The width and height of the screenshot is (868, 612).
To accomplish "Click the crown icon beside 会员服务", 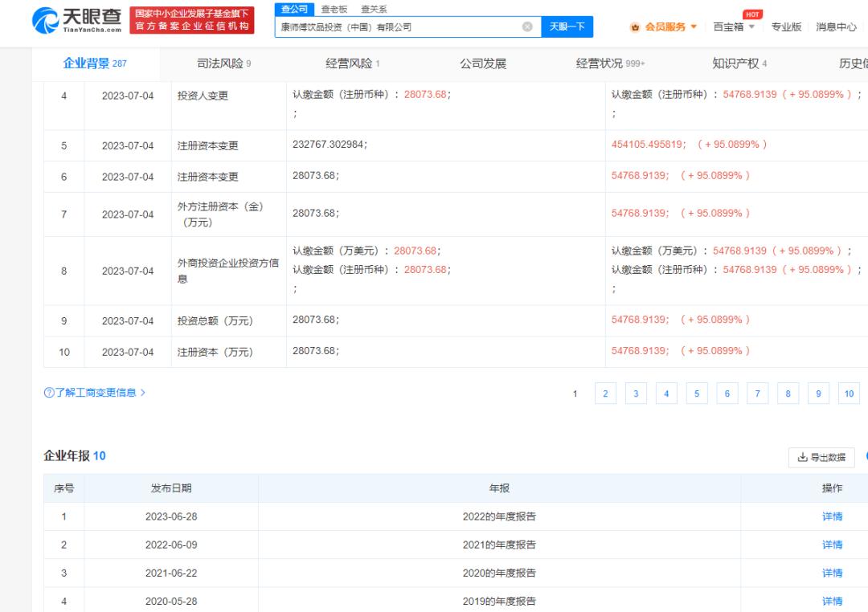I will click(x=636, y=27).
